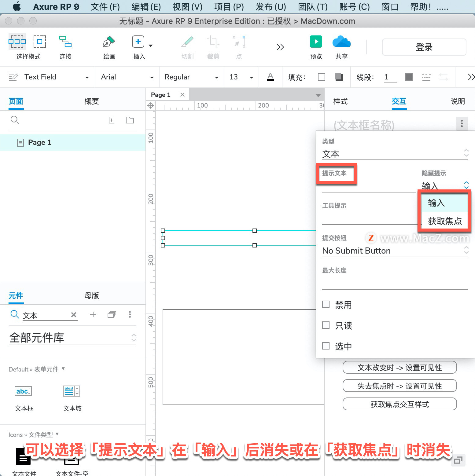The width and height of the screenshot is (475, 476).
Task: Open the shadow fill swatch
Action: click(339, 77)
